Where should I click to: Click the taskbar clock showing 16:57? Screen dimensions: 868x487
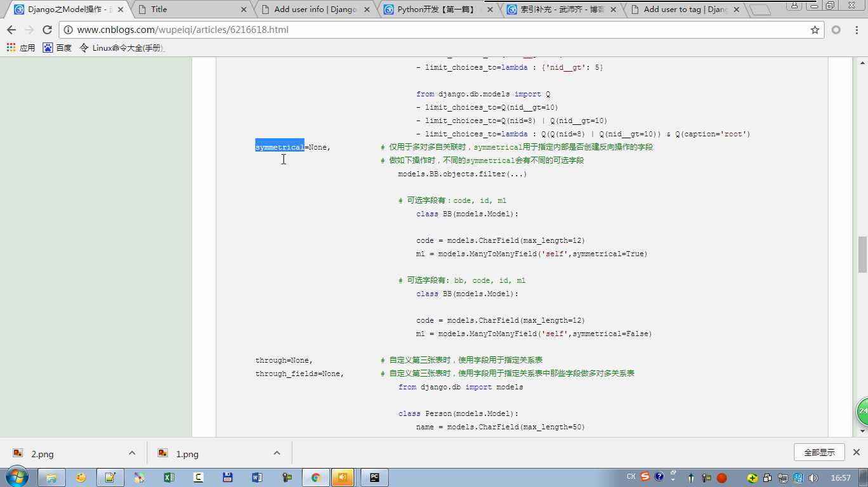pos(840,477)
